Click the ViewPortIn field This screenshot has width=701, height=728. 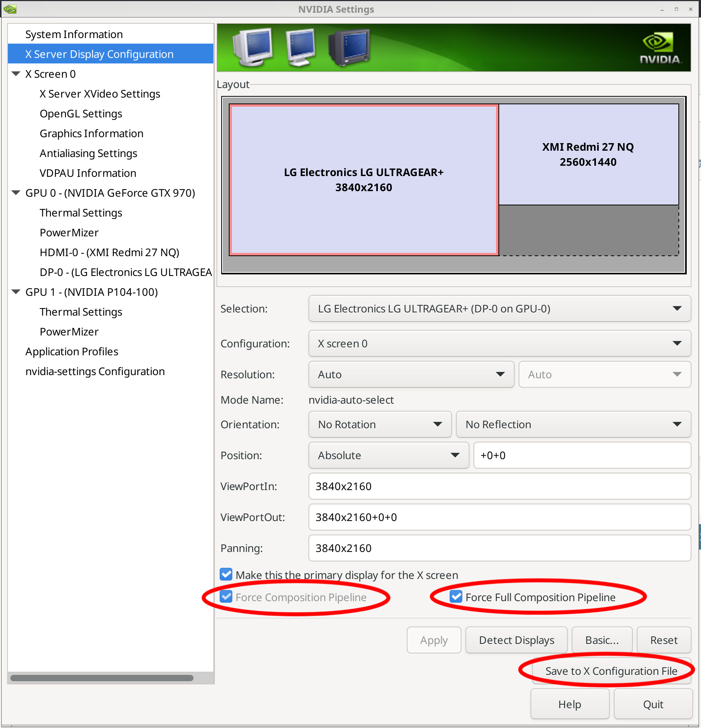pyautogui.click(x=500, y=486)
